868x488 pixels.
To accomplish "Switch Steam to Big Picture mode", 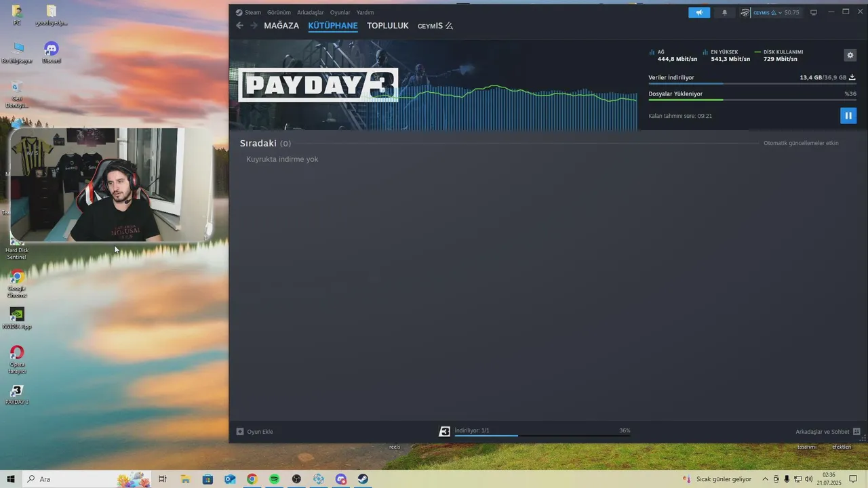I will click(814, 12).
